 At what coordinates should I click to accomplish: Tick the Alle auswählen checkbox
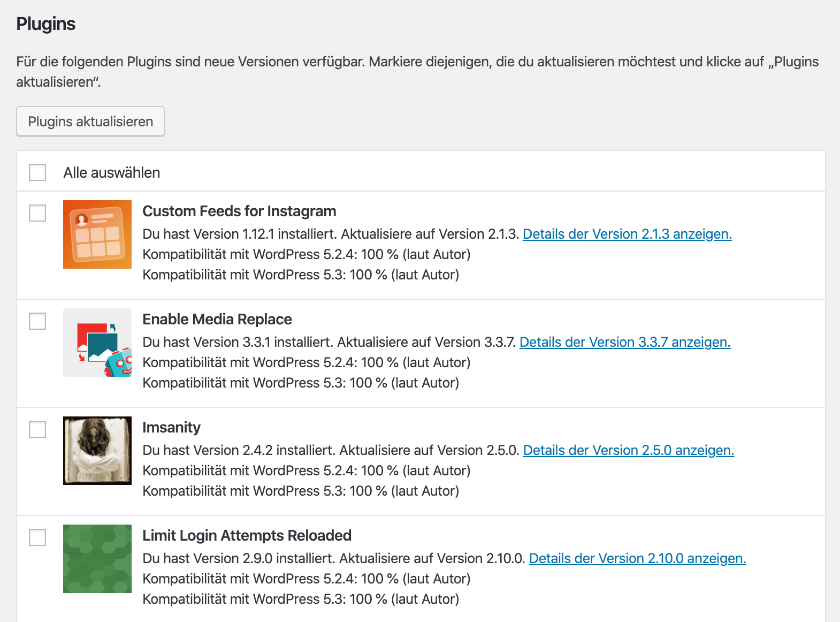tap(37, 172)
